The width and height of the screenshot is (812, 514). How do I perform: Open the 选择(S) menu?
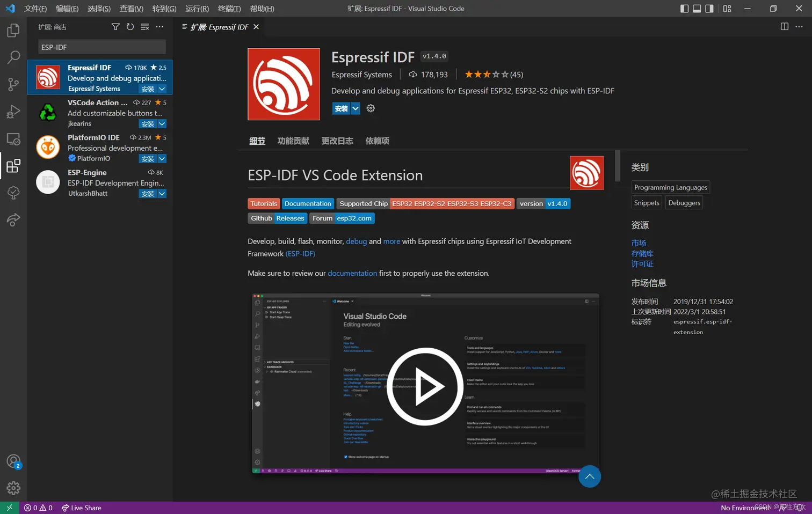pos(99,9)
